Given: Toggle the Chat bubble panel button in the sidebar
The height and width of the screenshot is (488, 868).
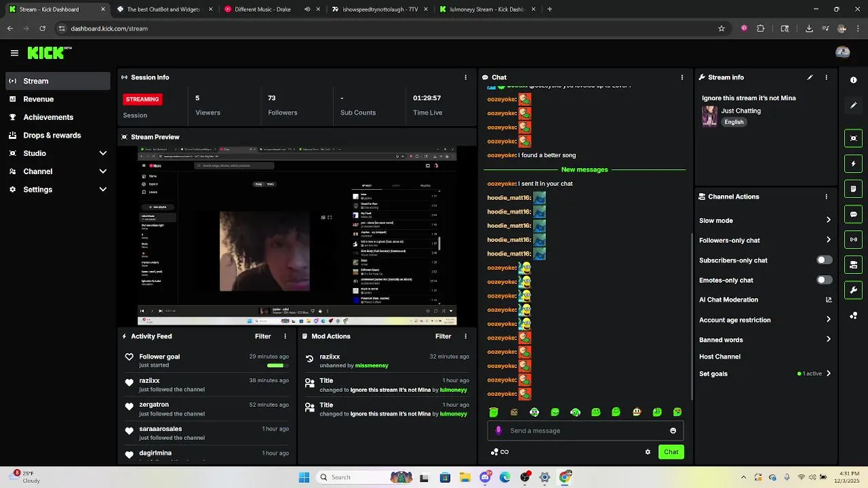Looking at the screenshot, I should click(x=853, y=214).
